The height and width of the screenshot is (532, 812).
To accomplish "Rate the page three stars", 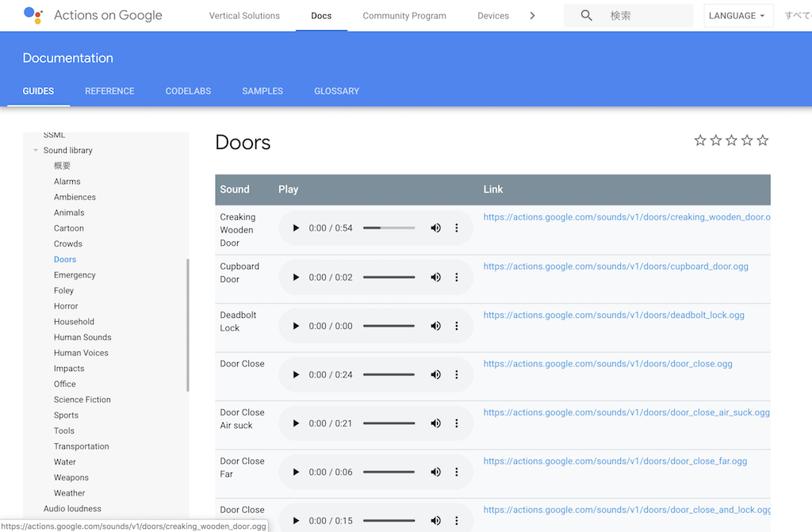I will (731, 140).
